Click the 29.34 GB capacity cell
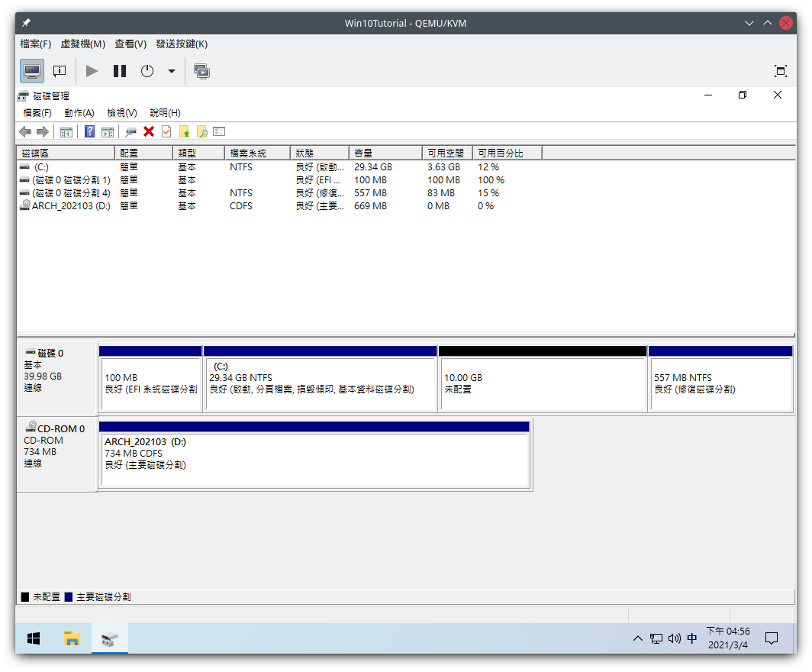Image resolution: width=812 pixels, height=672 pixels. (373, 166)
